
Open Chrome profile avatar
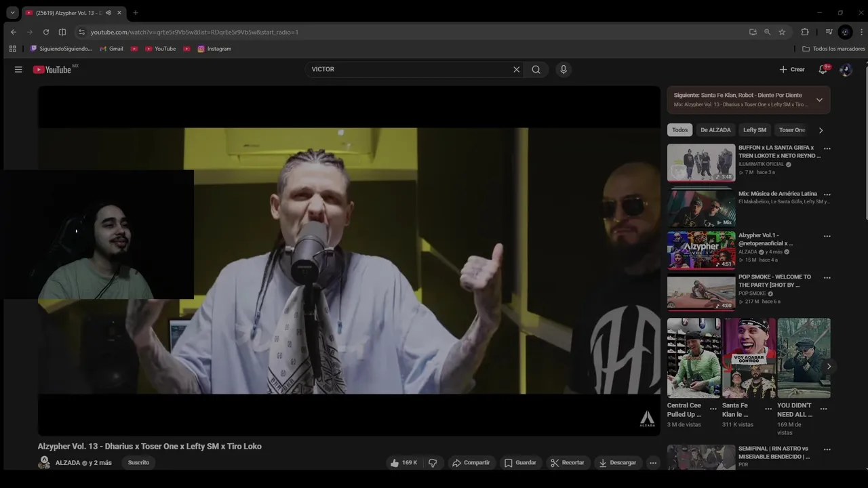coord(845,32)
